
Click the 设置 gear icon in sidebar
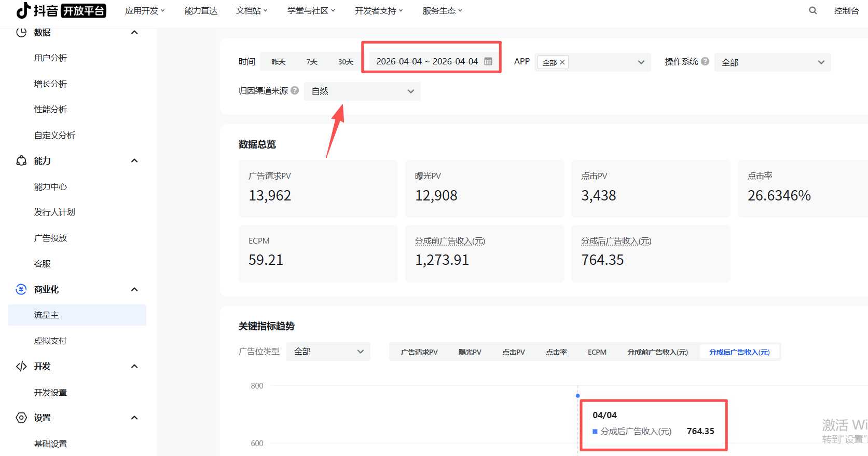coord(21,418)
